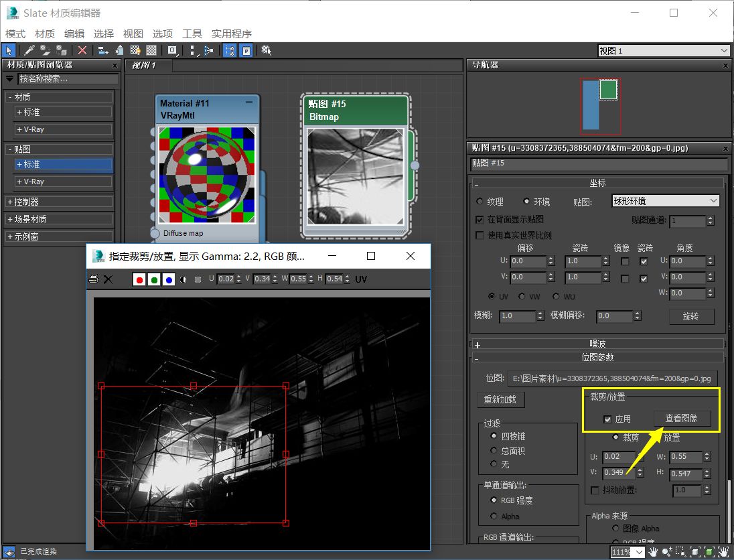Select the 纹理 radio button
The height and width of the screenshot is (560, 734).
point(480,202)
